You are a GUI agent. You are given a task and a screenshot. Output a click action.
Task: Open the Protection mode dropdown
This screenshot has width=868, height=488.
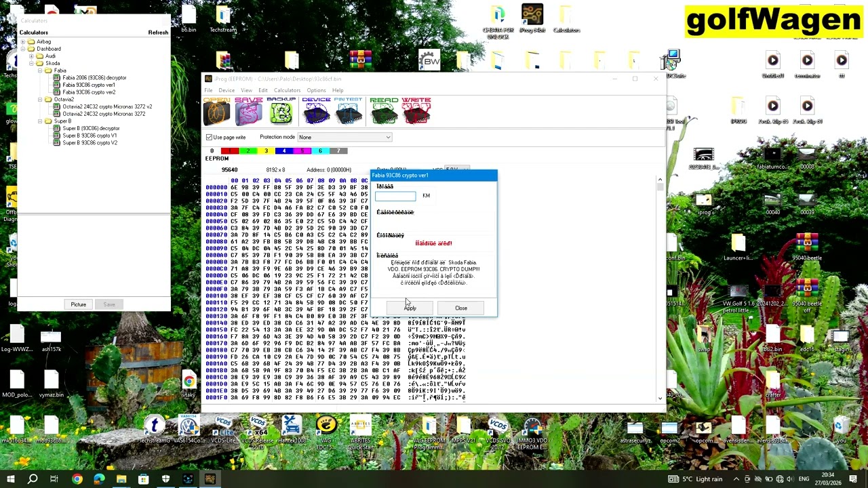[344, 138]
